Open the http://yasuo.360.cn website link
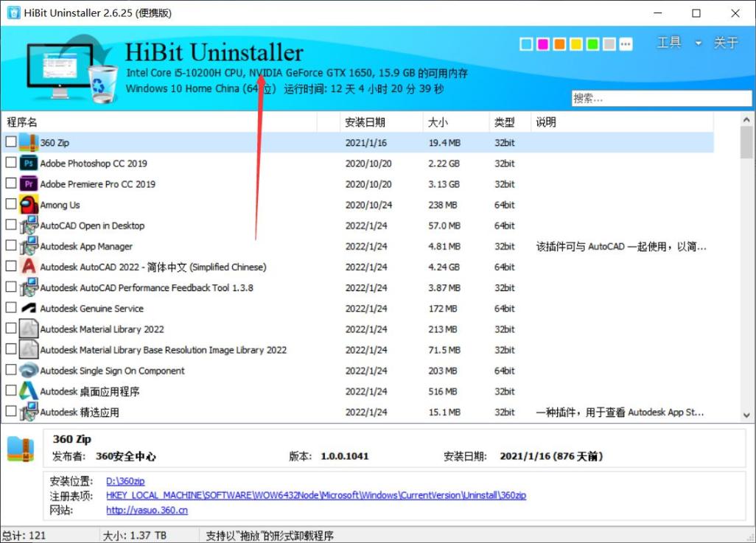 point(147,510)
